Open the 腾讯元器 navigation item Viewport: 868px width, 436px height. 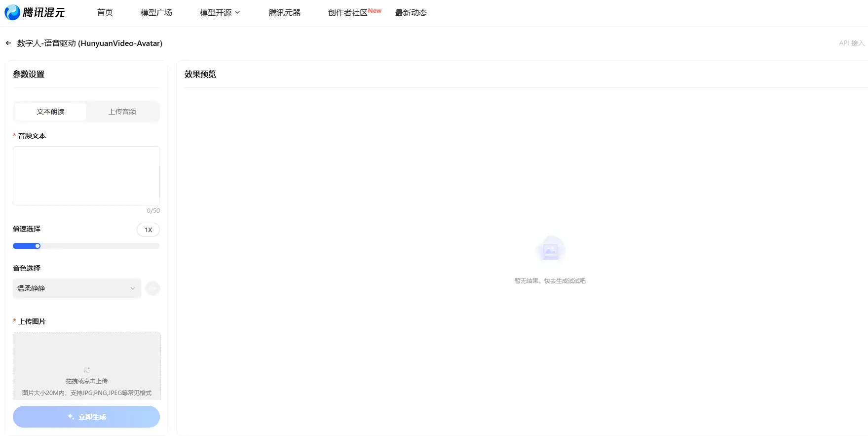(284, 13)
